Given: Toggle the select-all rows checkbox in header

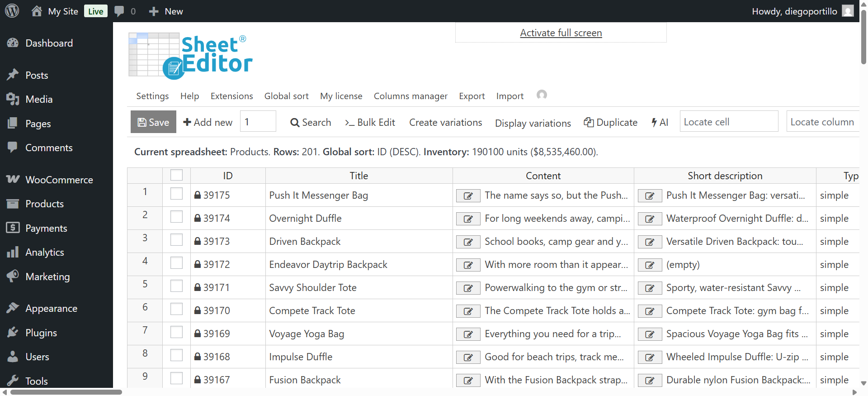Looking at the screenshot, I should [176, 175].
